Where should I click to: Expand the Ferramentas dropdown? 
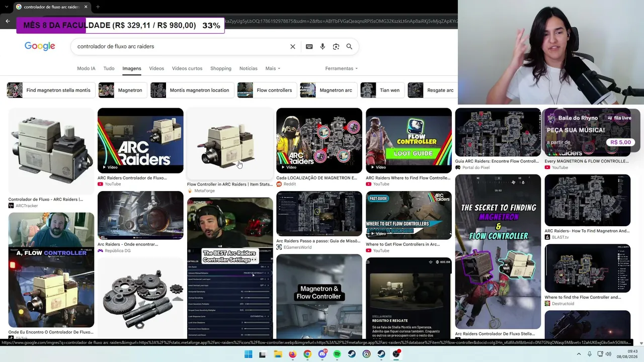point(342,68)
